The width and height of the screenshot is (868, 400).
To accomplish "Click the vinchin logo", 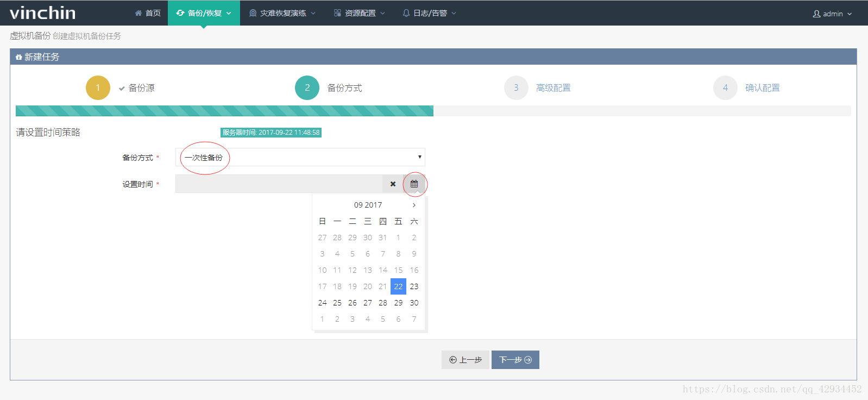I will click(43, 12).
